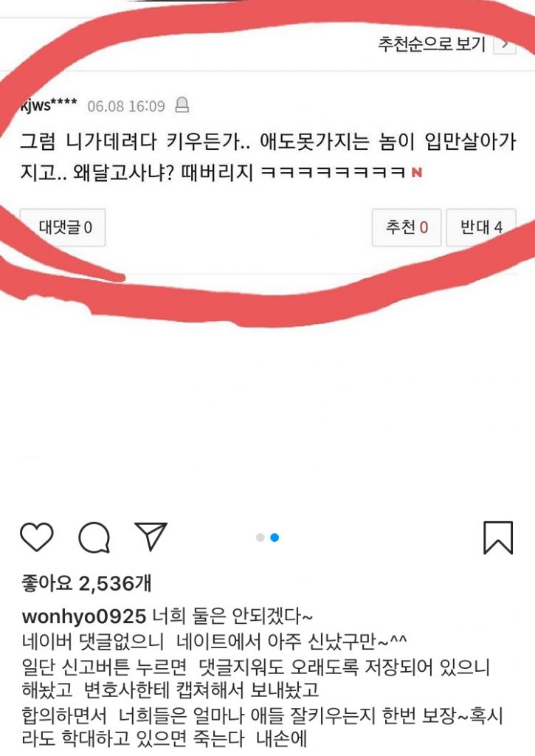Go to the first image carousel dot
Screen dimensions: 535x756
coord(260,537)
